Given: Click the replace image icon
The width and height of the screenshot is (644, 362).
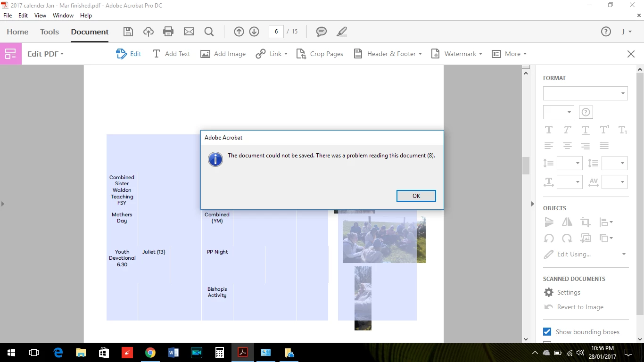Looking at the screenshot, I should pyautogui.click(x=586, y=238).
